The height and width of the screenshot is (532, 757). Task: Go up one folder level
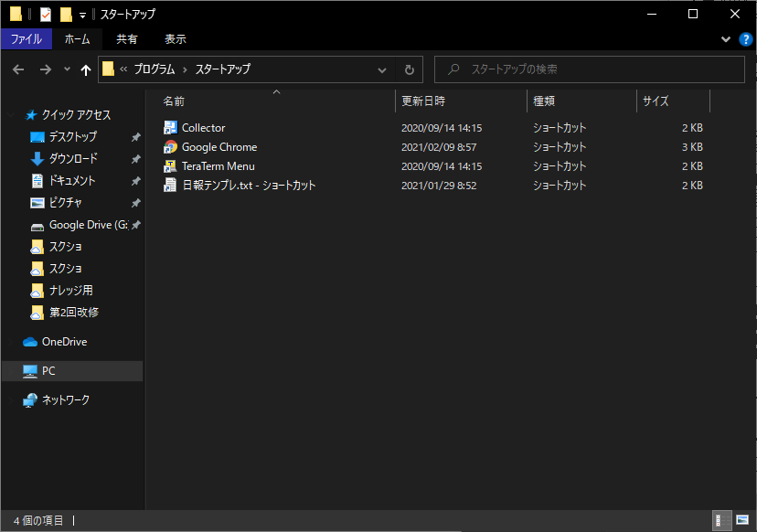click(86, 70)
